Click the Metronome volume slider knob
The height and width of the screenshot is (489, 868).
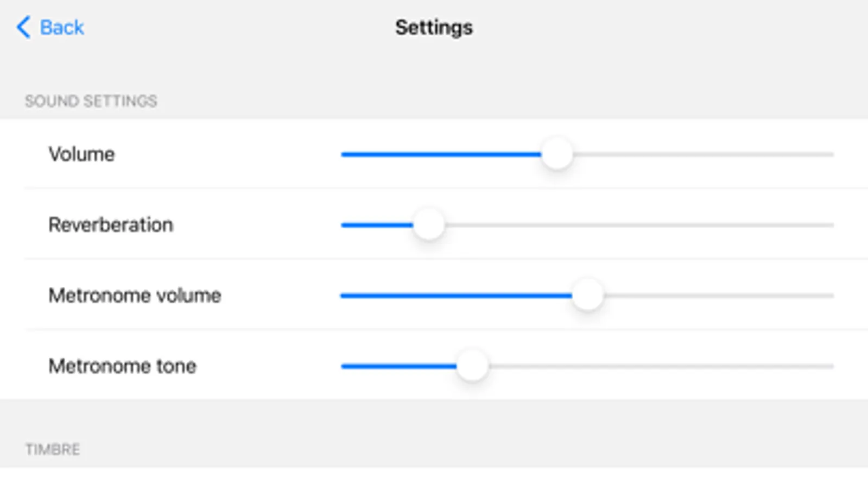pos(587,296)
